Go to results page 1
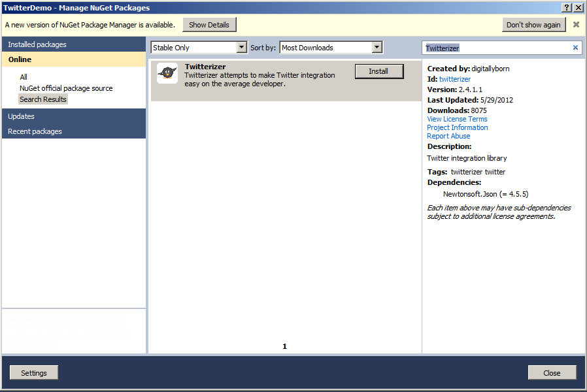The width and height of the screenshot is (587, 392). tap(284, 346)
